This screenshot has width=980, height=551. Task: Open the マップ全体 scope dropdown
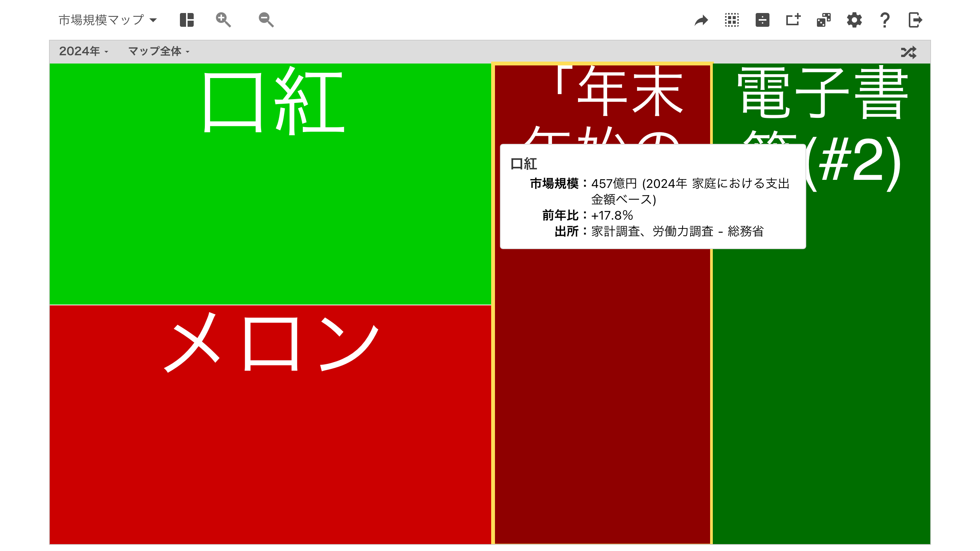click(159, 51)
